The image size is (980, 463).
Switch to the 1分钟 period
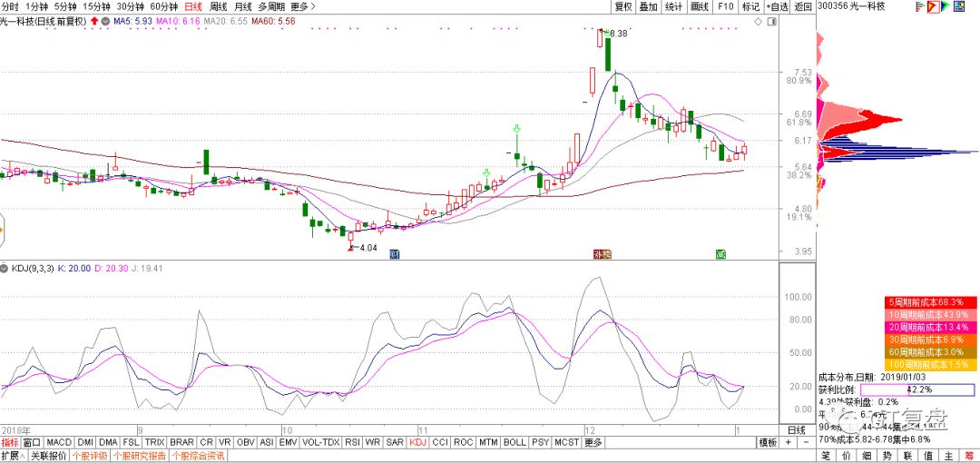pos(36,7)
